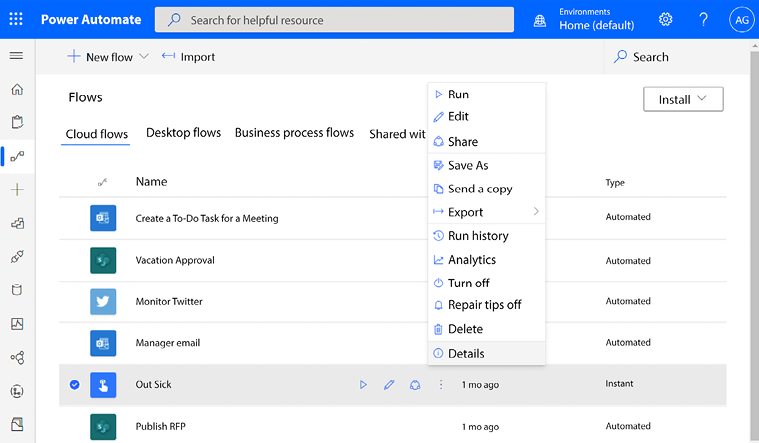759x443 pixels.
Task: Switch to Business process flows tab
Action: [294, 133]
